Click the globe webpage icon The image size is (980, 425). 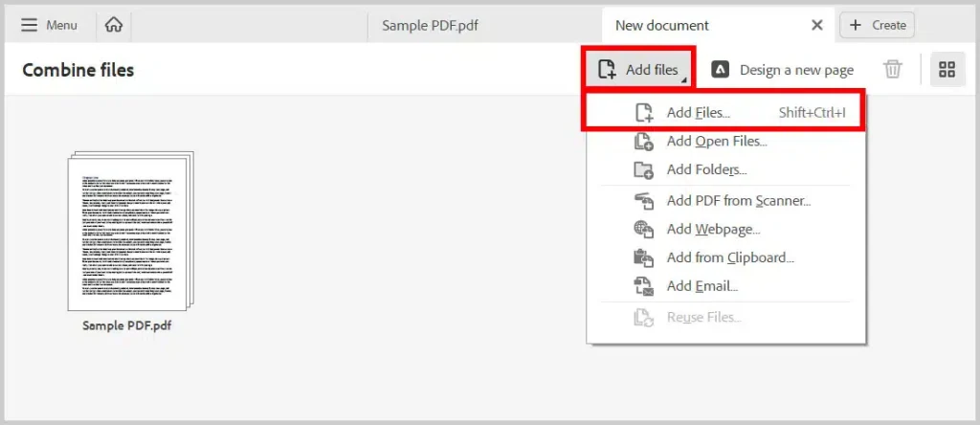point(644,230)
